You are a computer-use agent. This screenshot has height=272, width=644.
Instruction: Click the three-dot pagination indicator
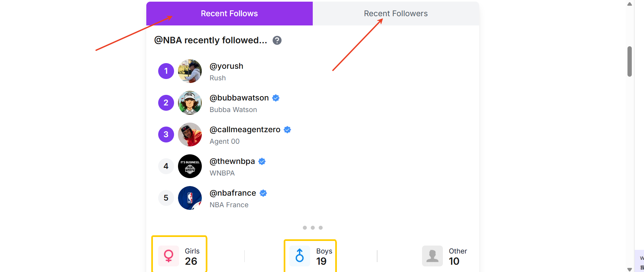tap(312, 228)
